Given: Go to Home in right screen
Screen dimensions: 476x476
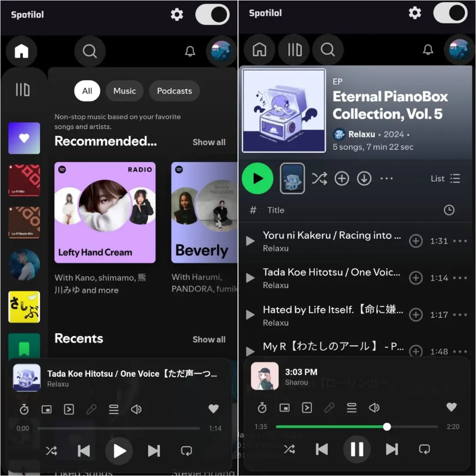Looking at the screenshot, I should click(260, 49).
